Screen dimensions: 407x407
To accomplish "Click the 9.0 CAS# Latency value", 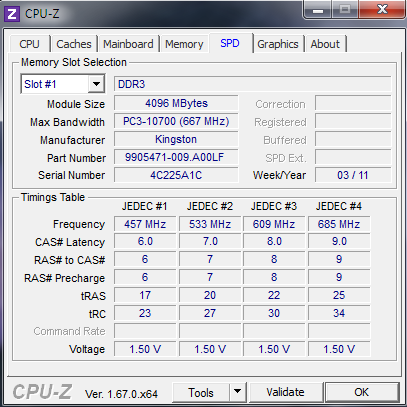I will click(x=339, y=241).
